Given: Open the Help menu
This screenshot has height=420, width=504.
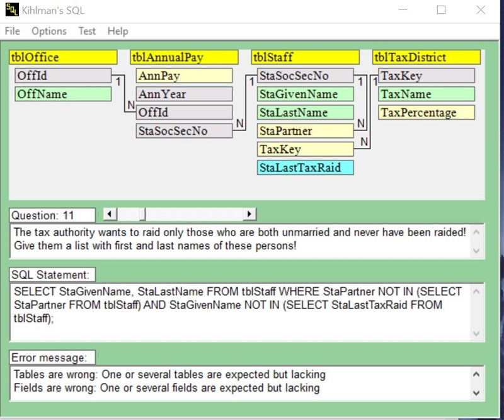Looking at the screenshot, I should (117, 31).
